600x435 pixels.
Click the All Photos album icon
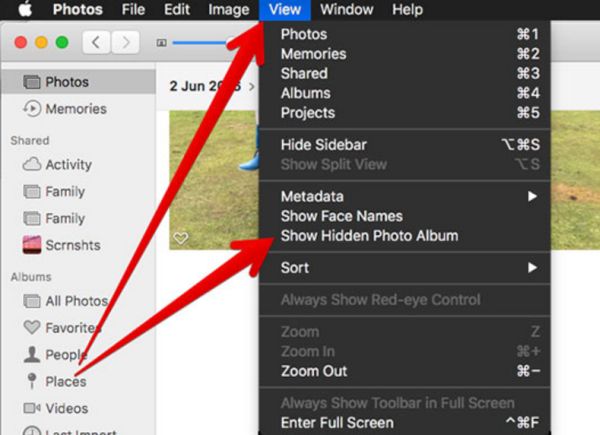click(31, 301)
